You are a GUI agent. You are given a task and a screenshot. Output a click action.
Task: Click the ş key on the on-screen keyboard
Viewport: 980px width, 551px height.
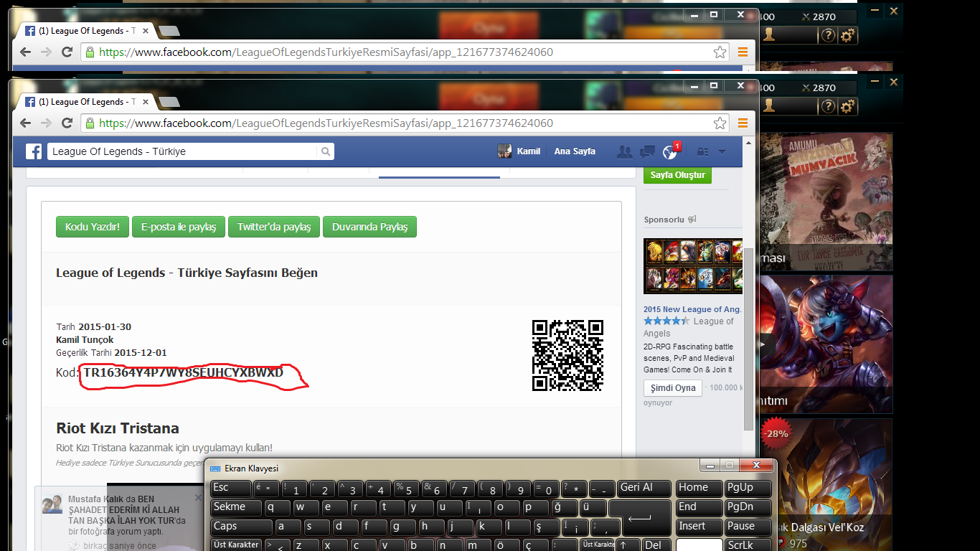click(x=547, y=527)
